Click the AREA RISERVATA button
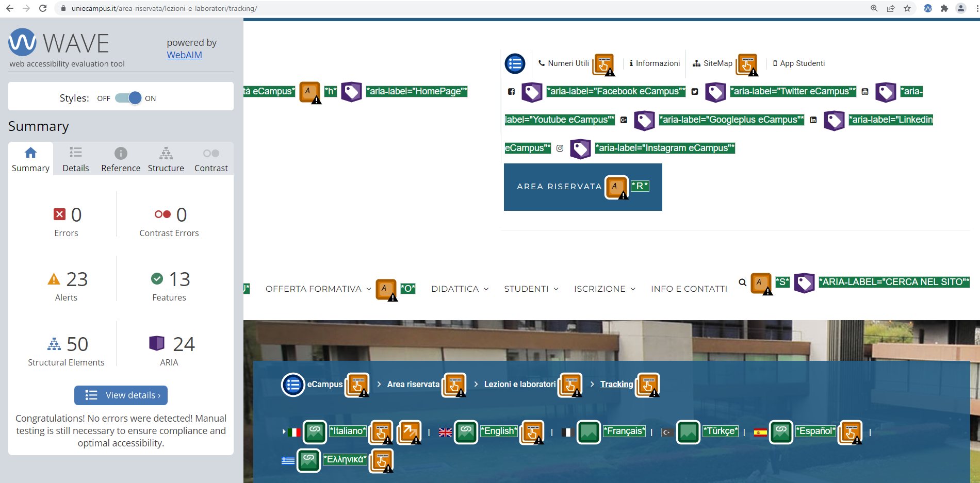 [583, 187]
